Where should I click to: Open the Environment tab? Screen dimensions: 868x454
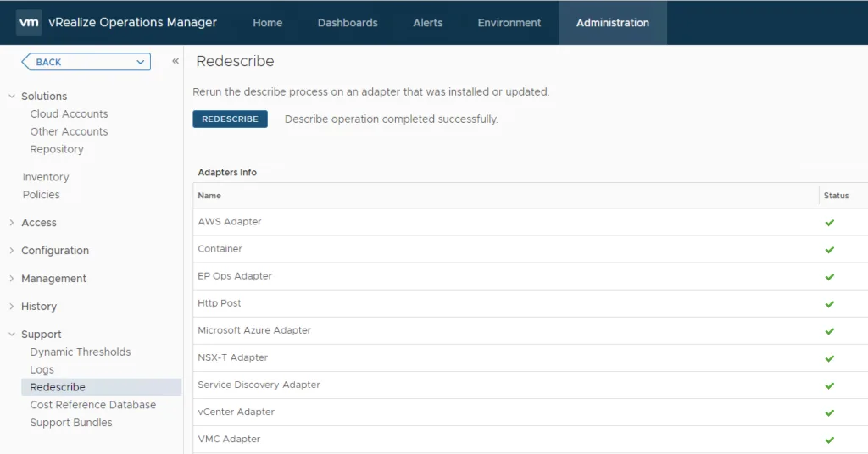tap(509, 23)
